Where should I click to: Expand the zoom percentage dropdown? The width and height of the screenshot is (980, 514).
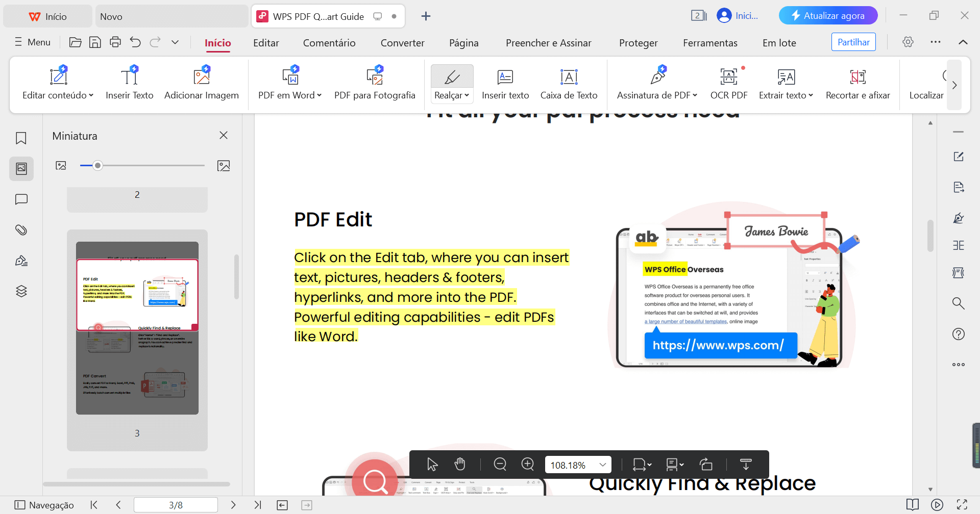pos(603,464)
